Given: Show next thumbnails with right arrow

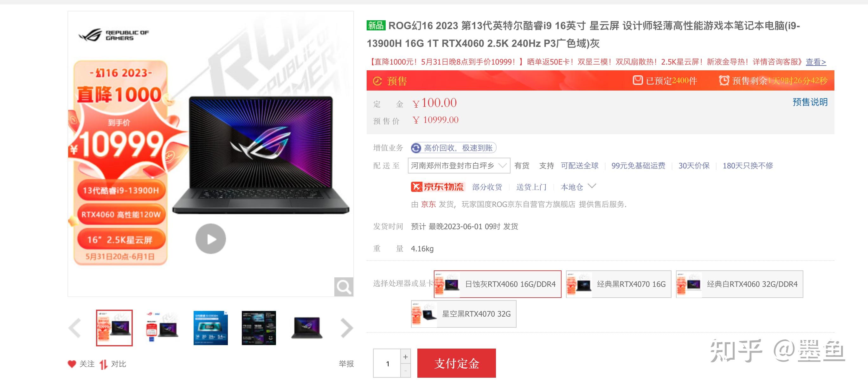Looking at the screenshot, I should (x=347, y=328).
